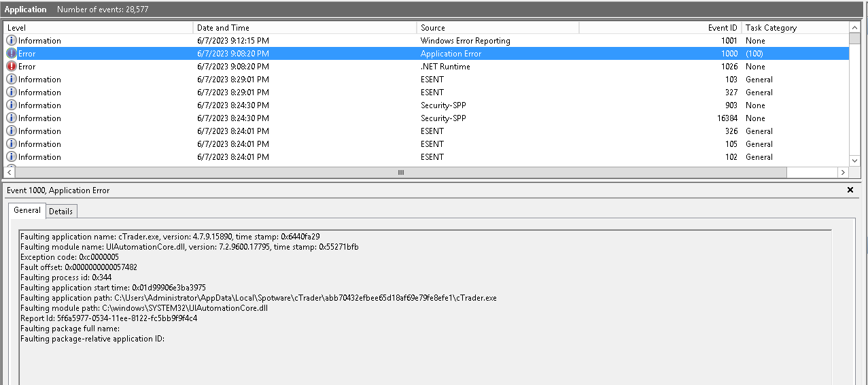Select the ESENT event 327 source cell

(x=432, y=93)
